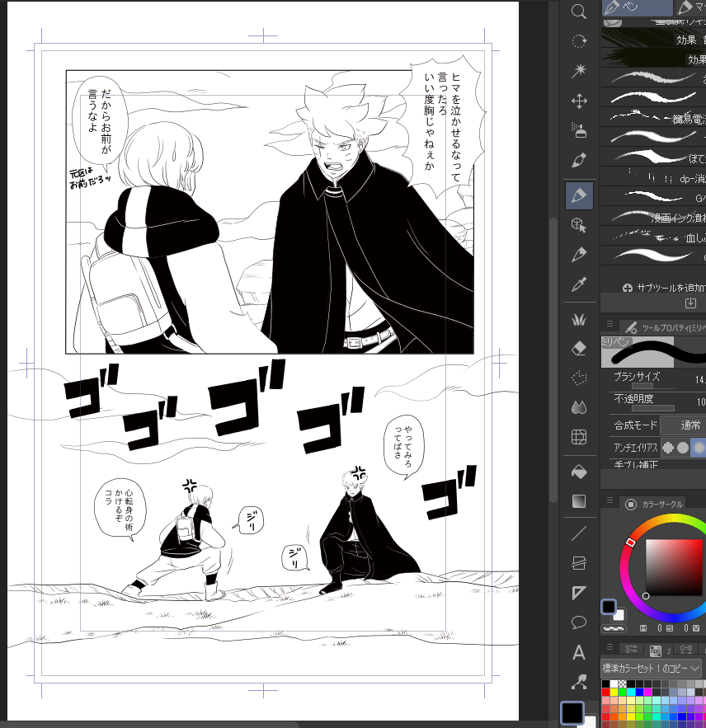Select the main color black in color circle

(609, 606)
